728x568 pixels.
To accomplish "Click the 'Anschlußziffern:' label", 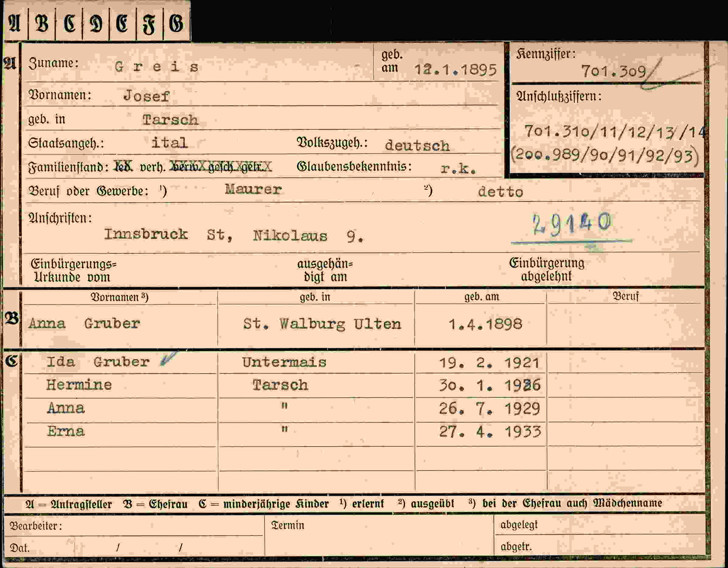I will tap(559, 96).
